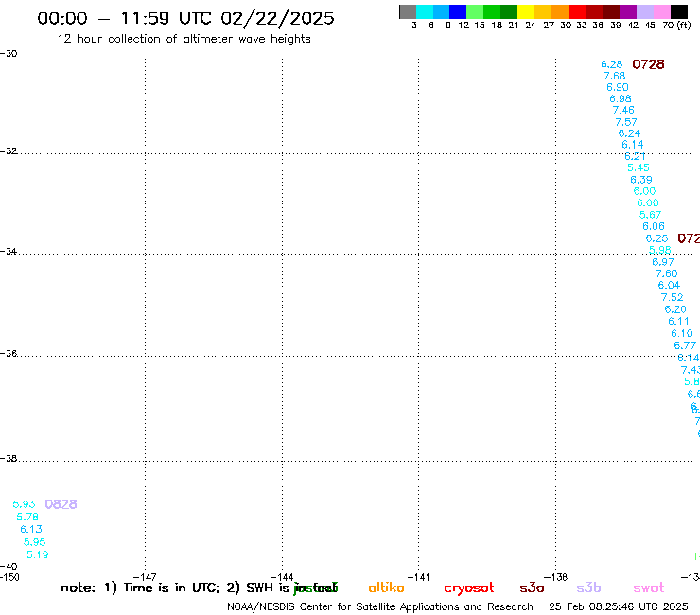Click the -141 longitude axis label
The image size is (700, 615).
tap(418, 577)
